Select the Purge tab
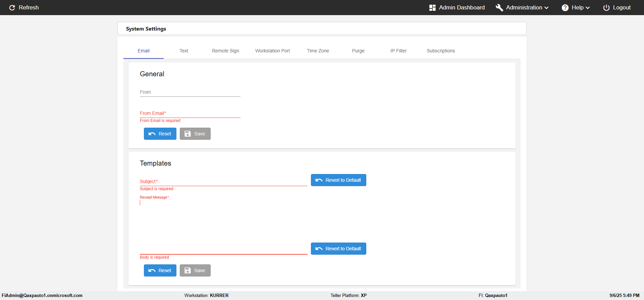This screenshot has width=644, height=300. coord(358,51)
